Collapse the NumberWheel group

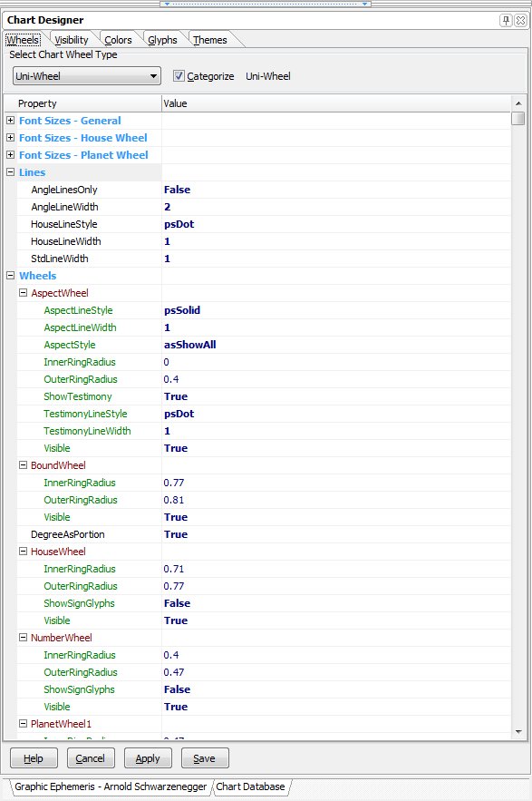[x=23, y=638]
